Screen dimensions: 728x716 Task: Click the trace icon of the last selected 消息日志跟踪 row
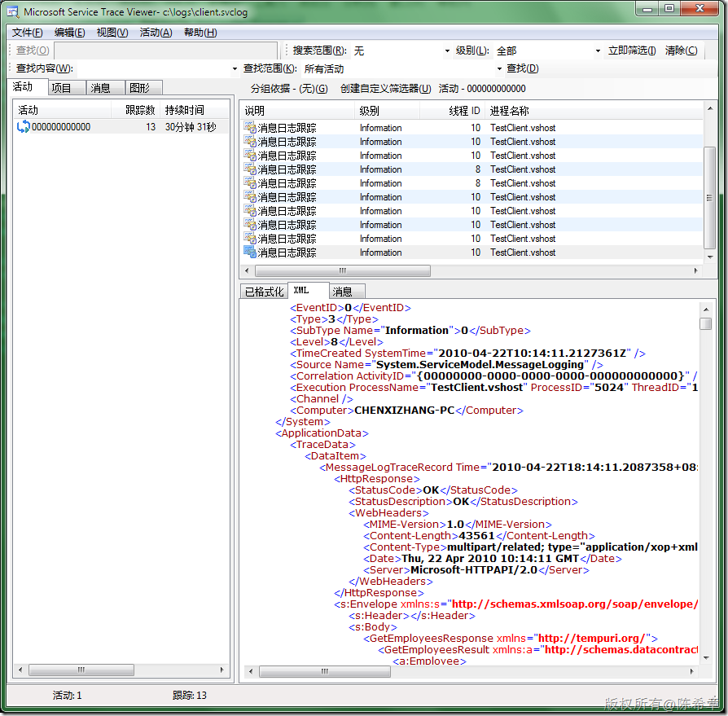click(250, 253)
